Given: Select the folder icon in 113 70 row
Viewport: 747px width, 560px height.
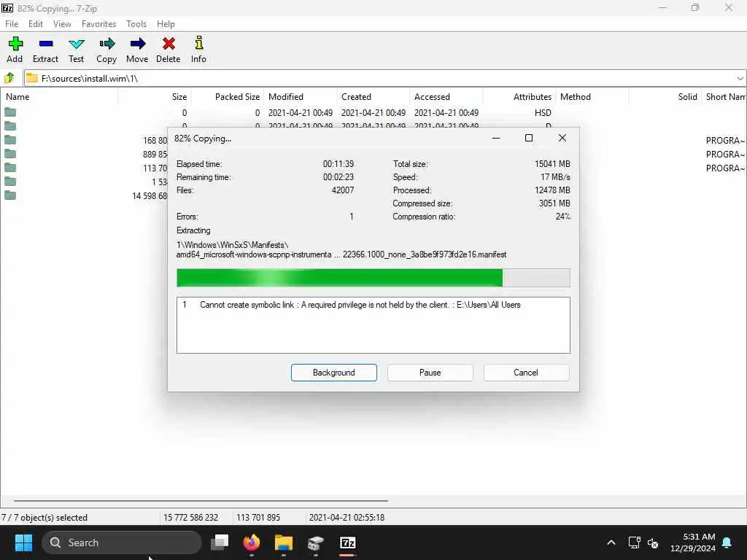Looking at the screenshot, I should tap(10, 168).
